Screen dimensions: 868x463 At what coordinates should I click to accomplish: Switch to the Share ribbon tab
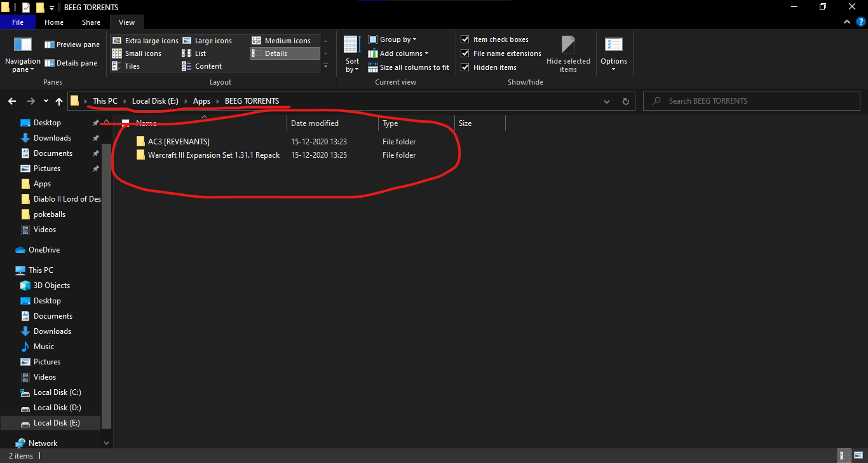click(91, 22)
